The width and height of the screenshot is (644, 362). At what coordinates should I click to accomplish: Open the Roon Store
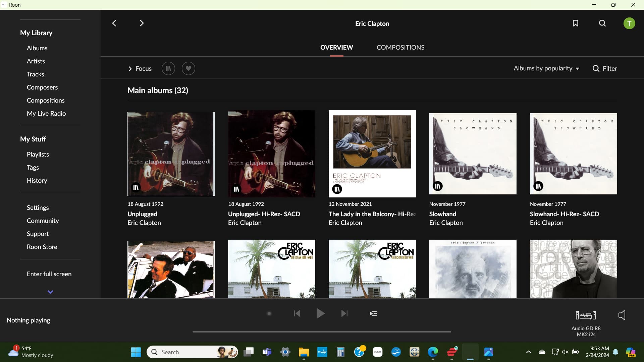click(42, 247)
